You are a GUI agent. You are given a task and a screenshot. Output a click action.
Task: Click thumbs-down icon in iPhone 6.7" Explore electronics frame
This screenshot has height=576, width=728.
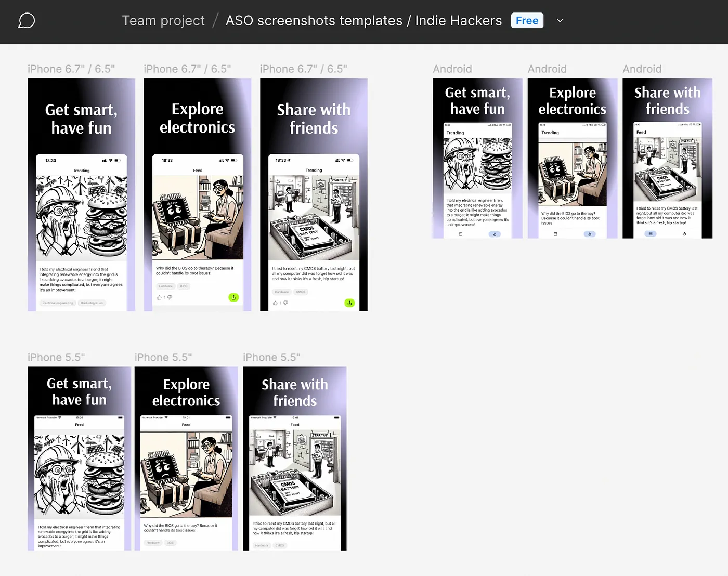click(x=170, y=297)
